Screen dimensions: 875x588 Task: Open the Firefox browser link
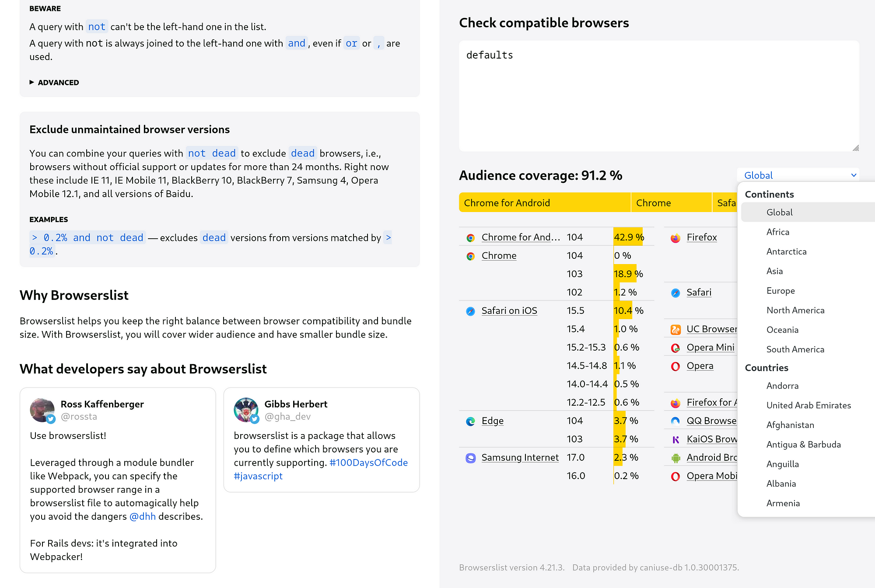click(x=702, y=237)
